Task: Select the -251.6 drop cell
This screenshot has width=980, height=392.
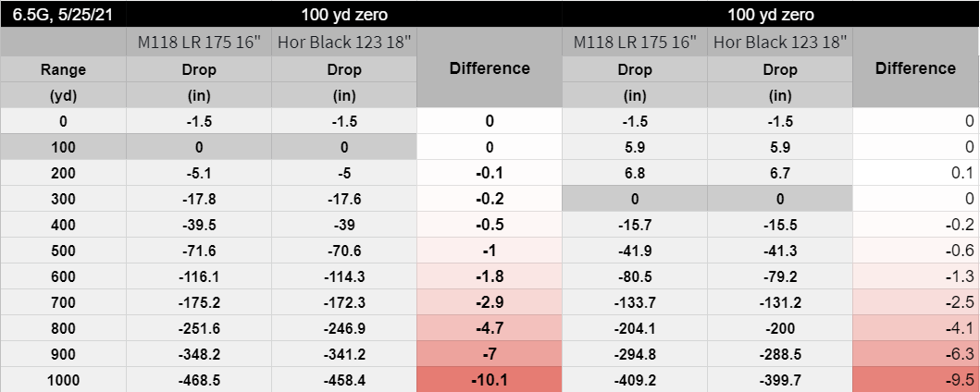Action: click(199, 327)
